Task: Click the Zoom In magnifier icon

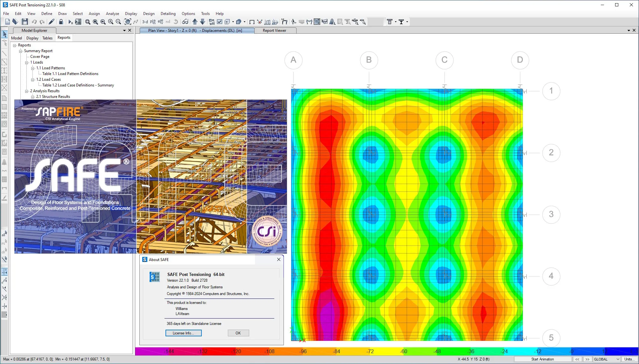Action: [x=111, y=22]
